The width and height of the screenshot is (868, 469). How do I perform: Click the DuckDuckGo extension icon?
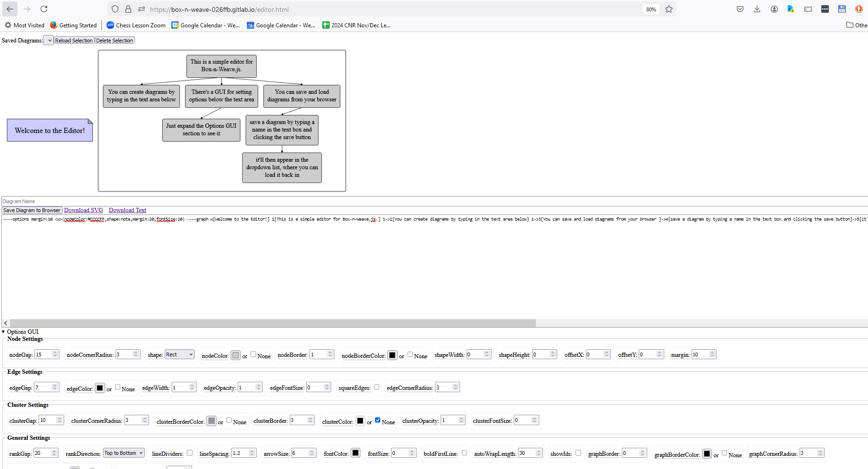tap(859, 9)
